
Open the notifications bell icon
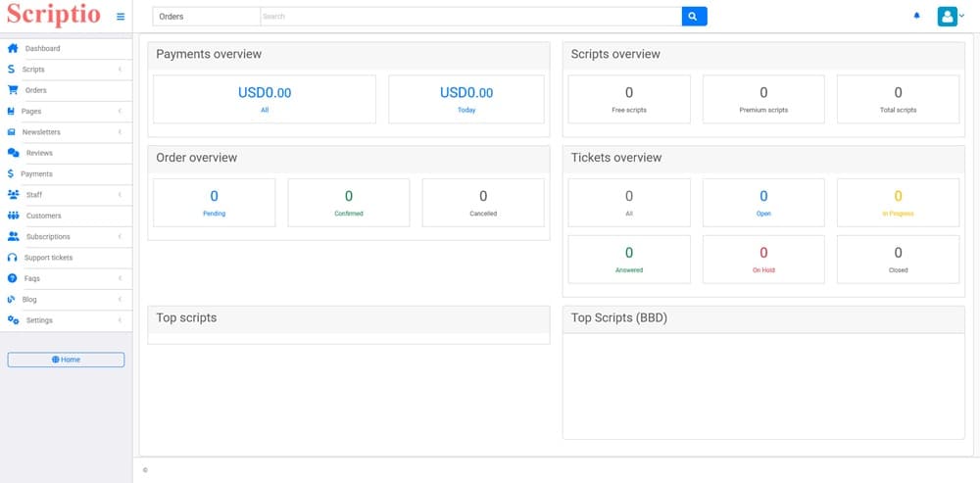pyautogui.click(x=917, y=17)
